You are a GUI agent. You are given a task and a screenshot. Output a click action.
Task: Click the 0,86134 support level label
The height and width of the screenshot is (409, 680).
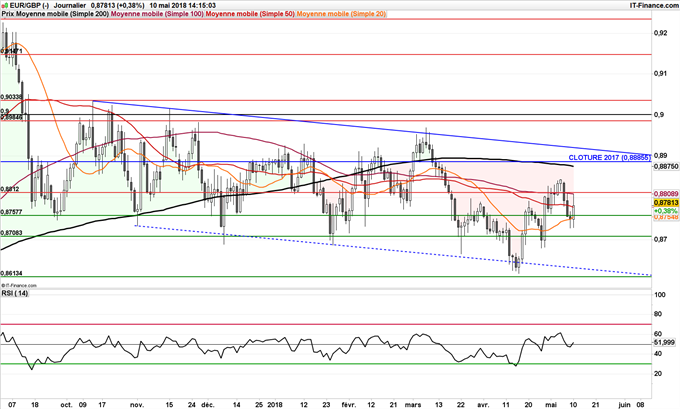coord(12,273)
